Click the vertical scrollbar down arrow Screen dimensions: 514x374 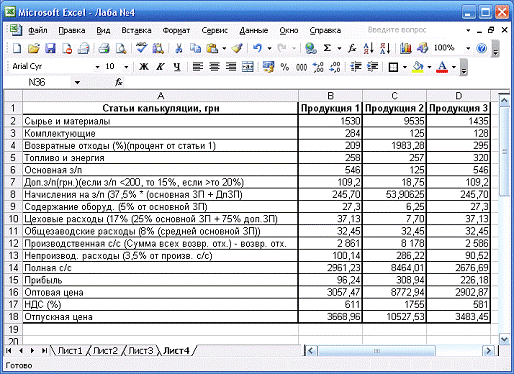504,339
